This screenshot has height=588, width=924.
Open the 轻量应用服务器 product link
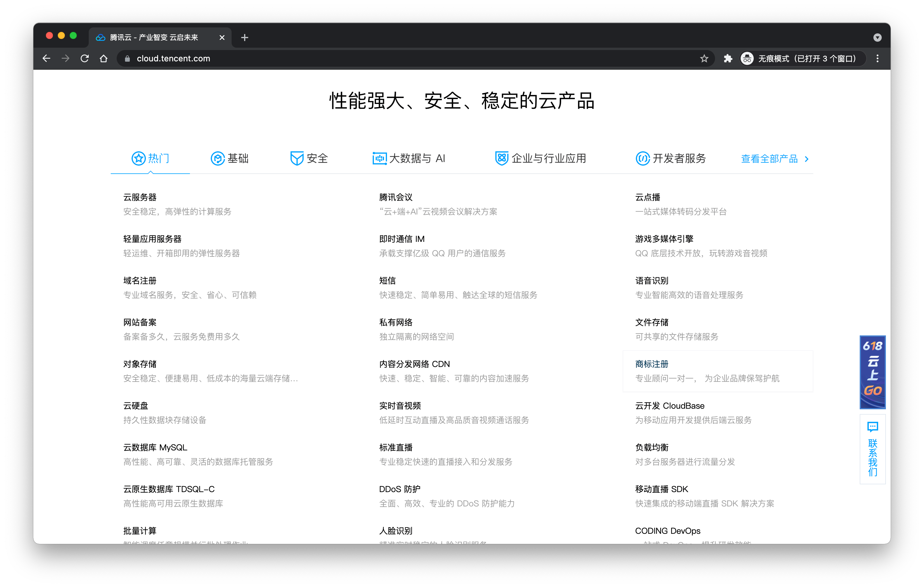pyautogui.click(x=152, y=239)
